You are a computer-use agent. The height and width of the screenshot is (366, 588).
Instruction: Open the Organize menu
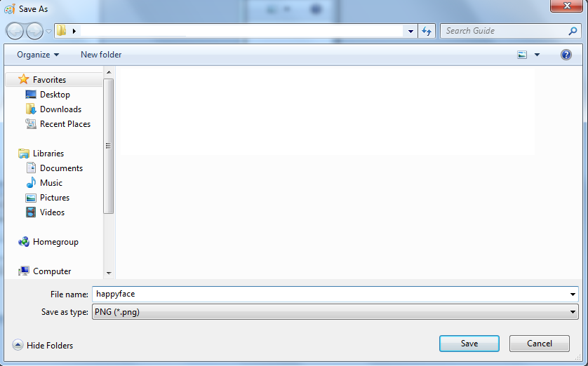[x=38, y=55]
